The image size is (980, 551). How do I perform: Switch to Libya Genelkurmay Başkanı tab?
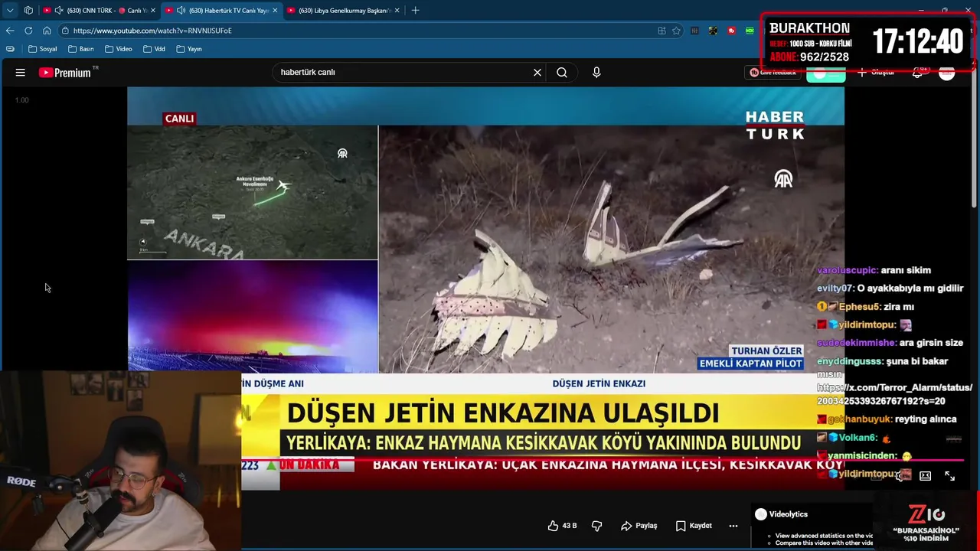(345, 11)
